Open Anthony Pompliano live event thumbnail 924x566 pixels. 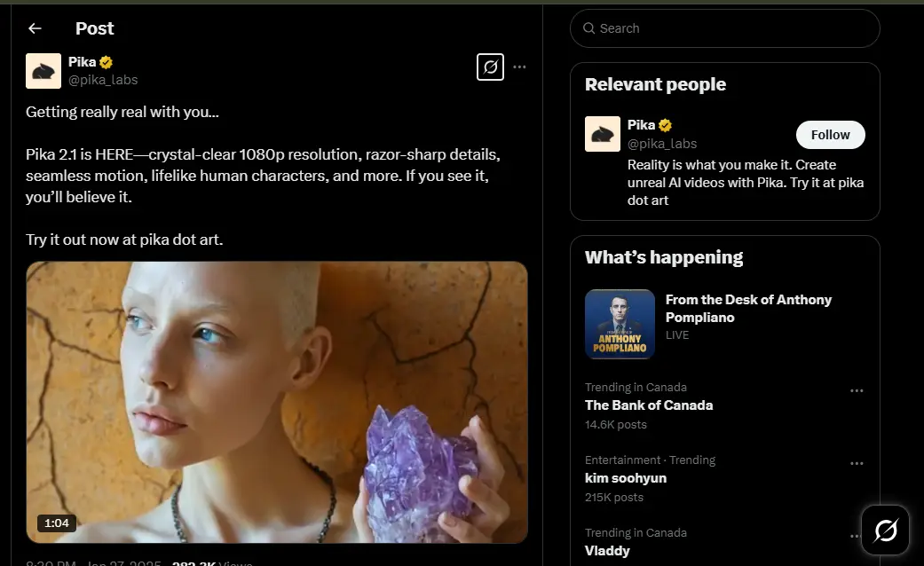click(620, 324)
